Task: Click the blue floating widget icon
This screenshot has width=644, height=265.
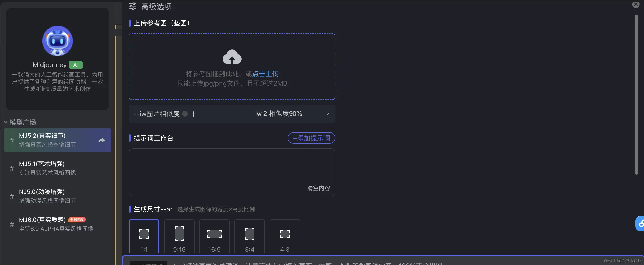Action: [640, 223]
